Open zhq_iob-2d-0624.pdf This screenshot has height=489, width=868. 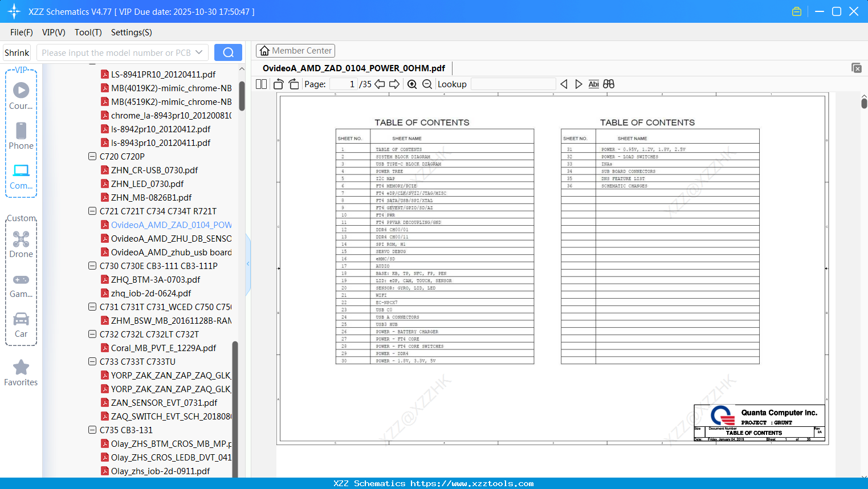151,293
